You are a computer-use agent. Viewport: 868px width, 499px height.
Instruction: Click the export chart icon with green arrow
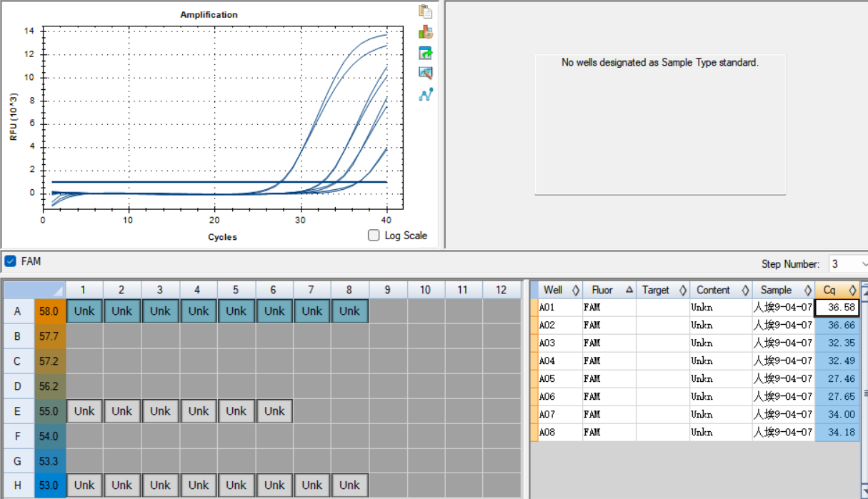[x=426, y=53]
